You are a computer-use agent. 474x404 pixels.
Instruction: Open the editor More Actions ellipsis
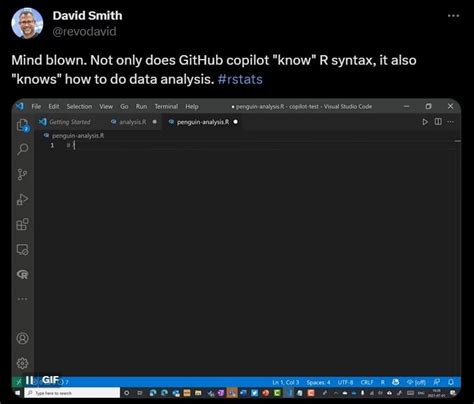coord(450,122)
